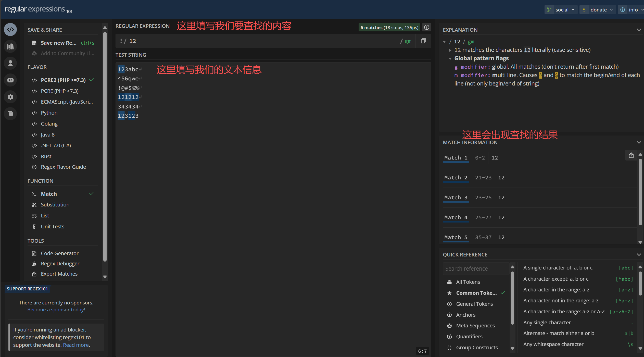This screenshot has width=644, height=357.
Task: Click copy regex to clipboard icon
Action: (423, 41)
